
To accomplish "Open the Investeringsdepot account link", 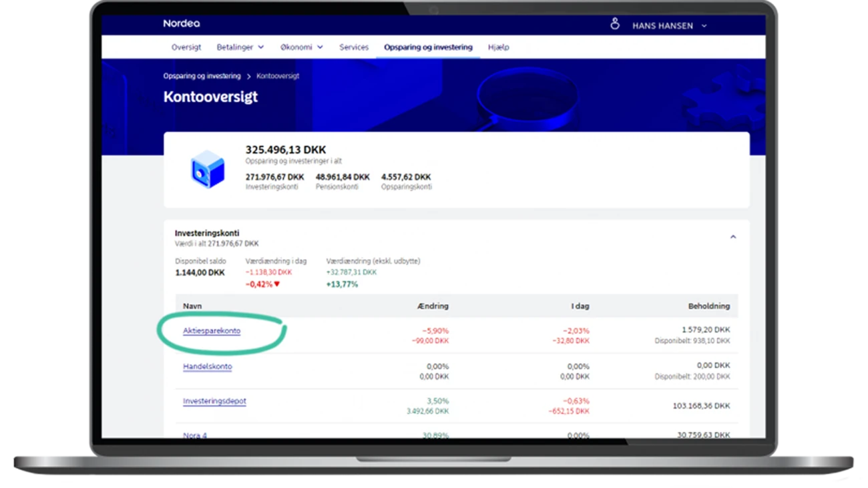I will tap(214, 401).
